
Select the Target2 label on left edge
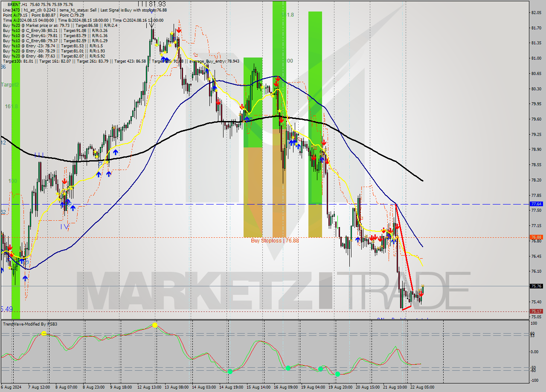[x=10, y=85]
